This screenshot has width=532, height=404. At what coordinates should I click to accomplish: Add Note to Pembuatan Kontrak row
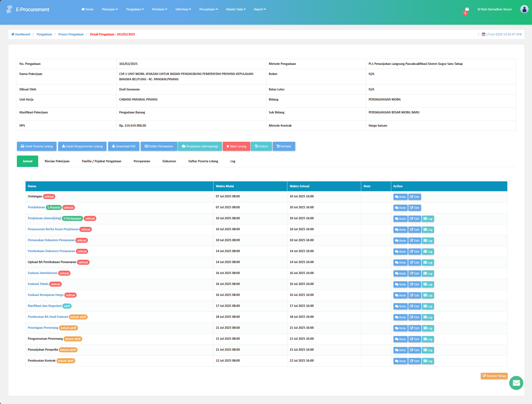coord(400,361)
